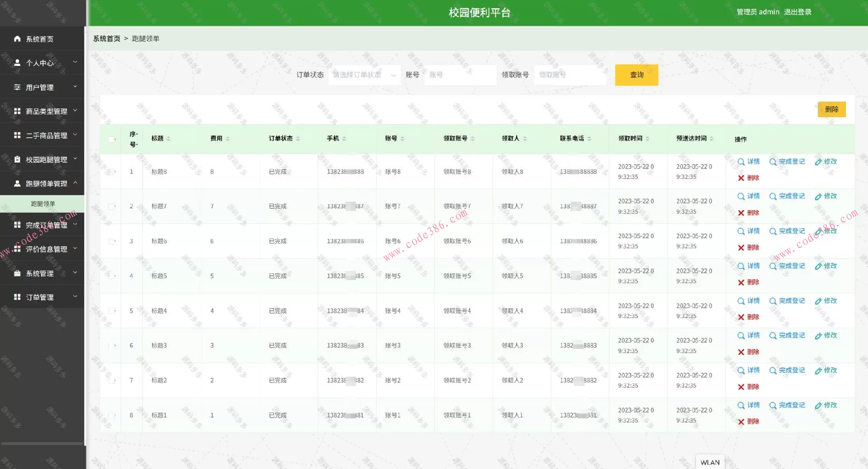
Task: Collapse the 跑腿领单管理 menu chevron
Action: coord(75,183)
